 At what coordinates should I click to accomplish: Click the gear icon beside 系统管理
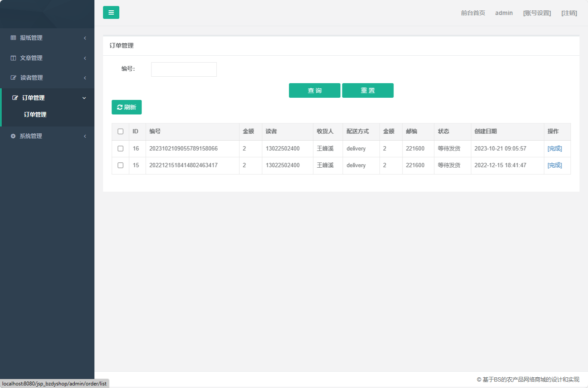coord(13,136)
